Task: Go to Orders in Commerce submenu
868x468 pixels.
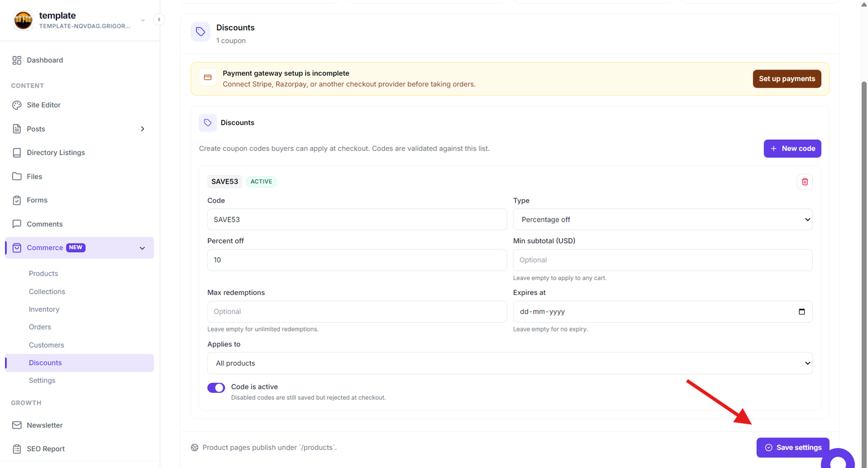Action: pyautogui.click(x=40, y=327)
